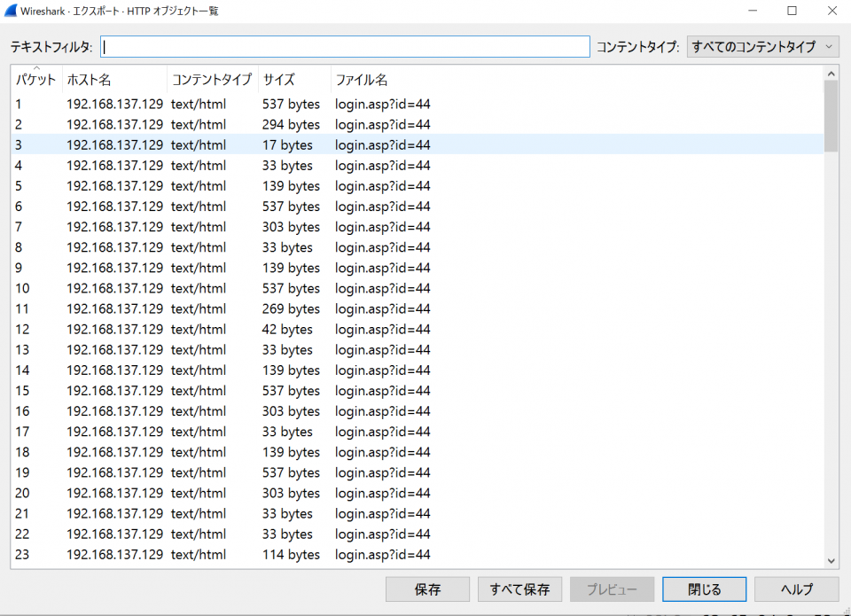This screenshot has width=851, height=616.
Task: Focus the テキストフィルタ text filter field
Action: [x=345, y=47]
